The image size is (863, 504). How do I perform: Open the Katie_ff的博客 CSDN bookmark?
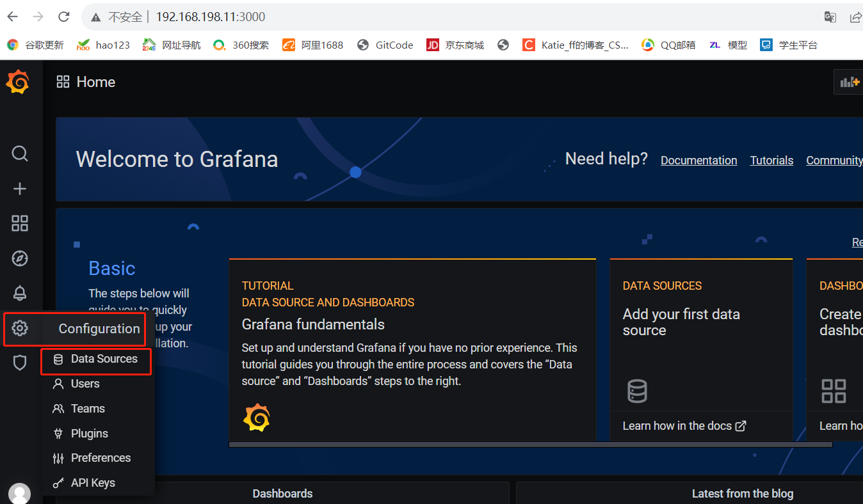click(x=576, y=45)
